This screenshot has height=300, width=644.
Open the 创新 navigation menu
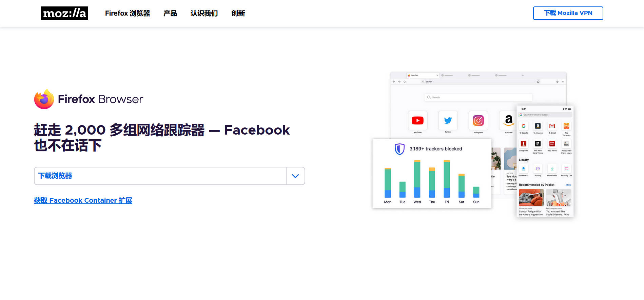pyautogui.click(x=238, y=13)
